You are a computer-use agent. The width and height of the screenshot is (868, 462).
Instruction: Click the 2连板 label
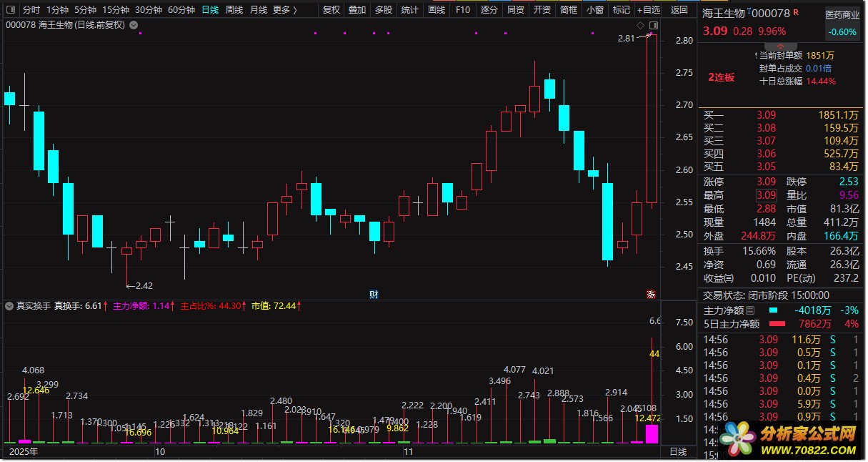[721, 77]
